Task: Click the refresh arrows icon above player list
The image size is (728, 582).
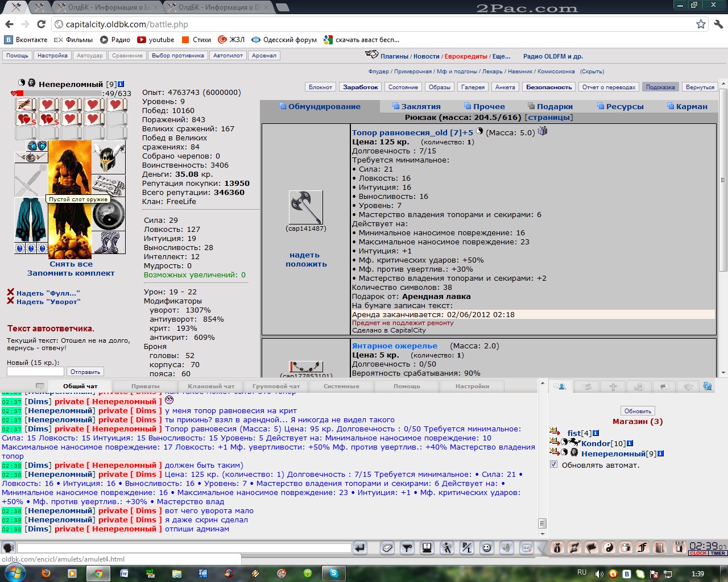Action: pyautogui.click(x=708, y=386)
